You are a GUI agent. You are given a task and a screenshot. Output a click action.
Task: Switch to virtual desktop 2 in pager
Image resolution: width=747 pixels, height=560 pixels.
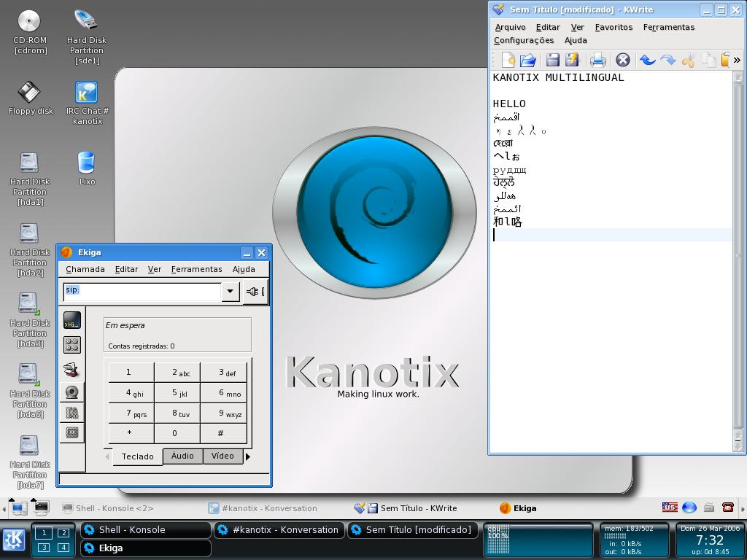[63, 533]
